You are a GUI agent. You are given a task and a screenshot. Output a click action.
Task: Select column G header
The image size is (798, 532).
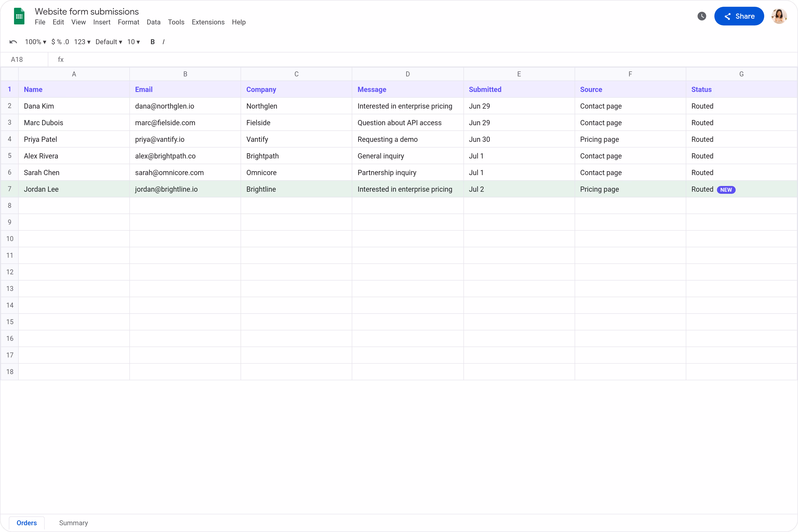(x=742, y=74)
